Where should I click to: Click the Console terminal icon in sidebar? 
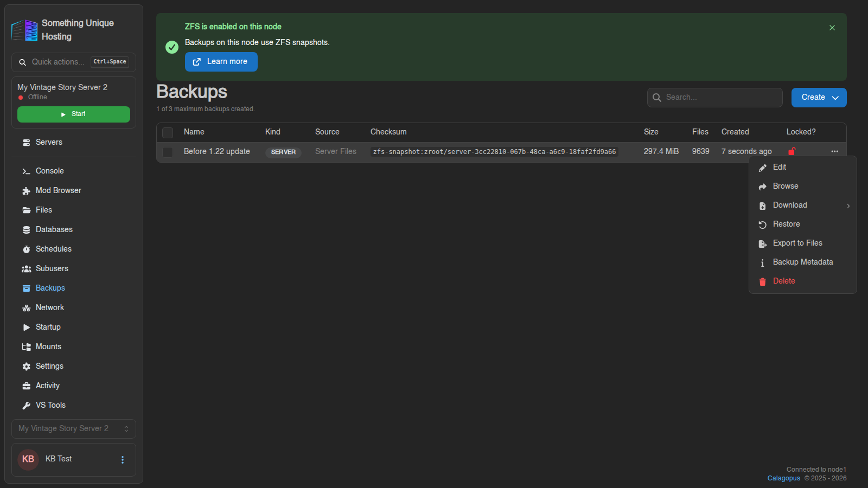26,171
